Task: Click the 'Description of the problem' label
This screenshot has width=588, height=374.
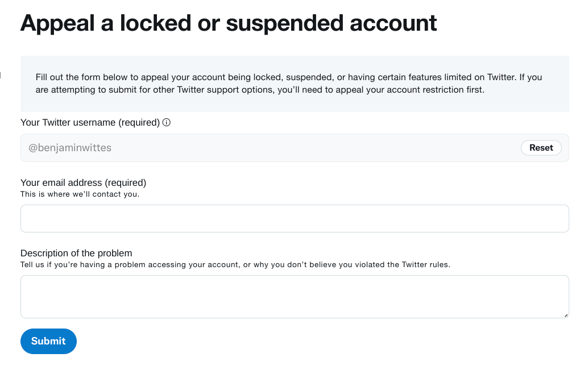Action: point(76,253)
